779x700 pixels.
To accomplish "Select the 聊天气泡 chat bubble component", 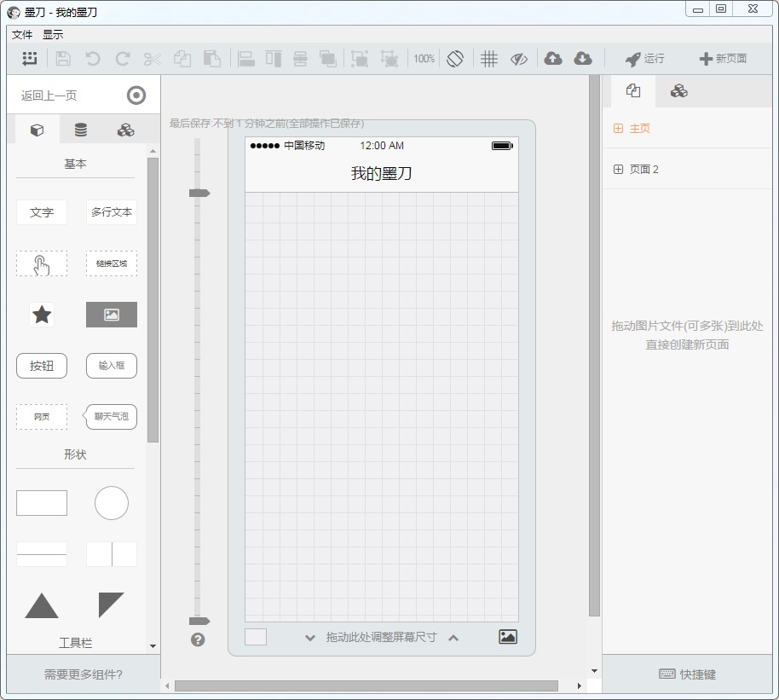I will [x=110, y=417].
